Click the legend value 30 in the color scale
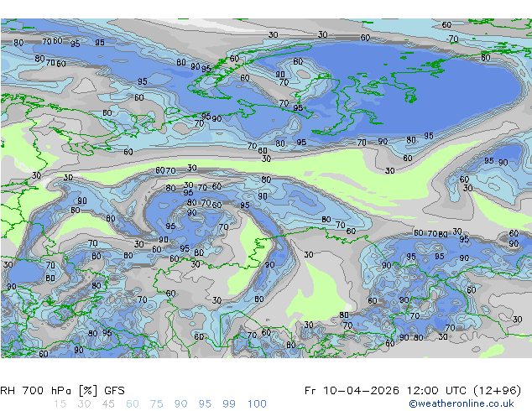Viewport: 532px width, 411px height. pyautogui.click(x=84, y=404)
